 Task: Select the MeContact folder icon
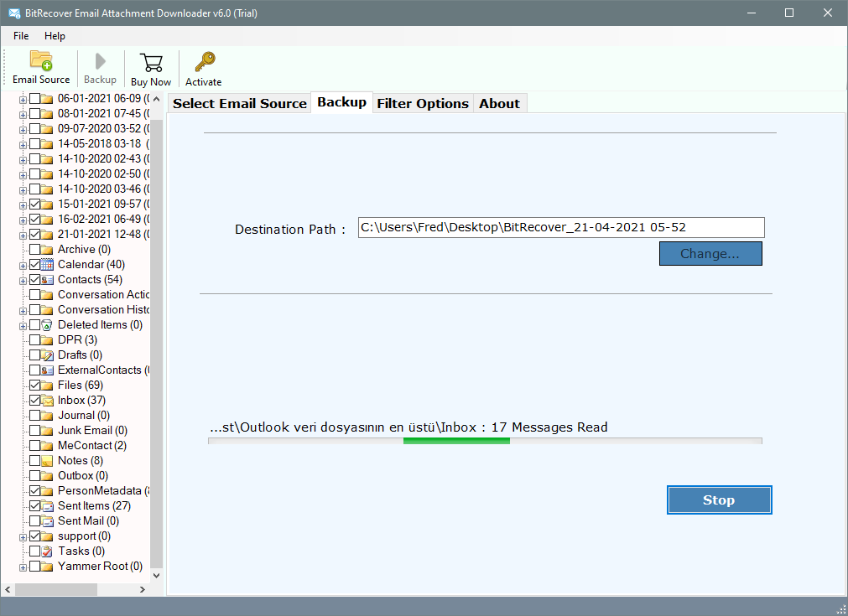(48, 446)
